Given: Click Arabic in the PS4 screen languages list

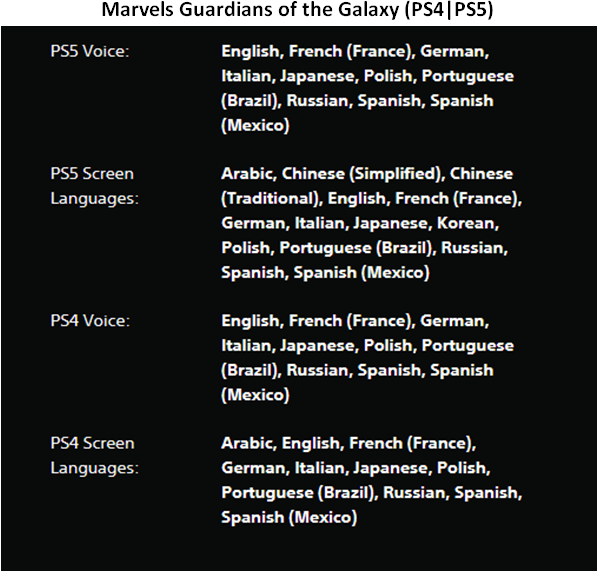Looking at the screenshot, I should click(249, 443).
